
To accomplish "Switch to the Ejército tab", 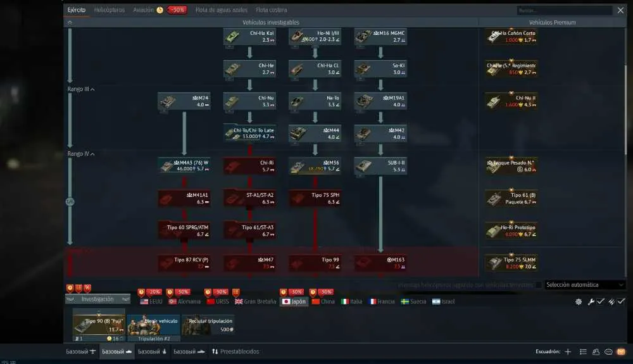I will pos(77,9).
